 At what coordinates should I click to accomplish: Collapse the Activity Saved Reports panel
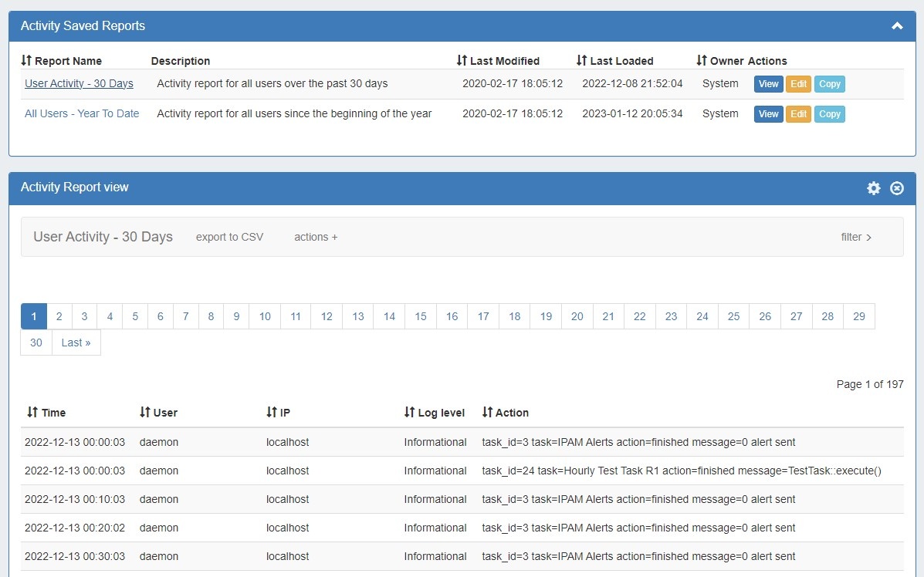pyautogui.click(x=896, y=26)
